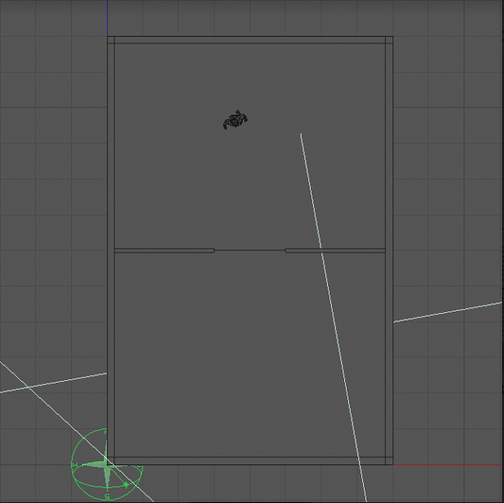Click the doorway gap in the partition wall

(250, 250)
